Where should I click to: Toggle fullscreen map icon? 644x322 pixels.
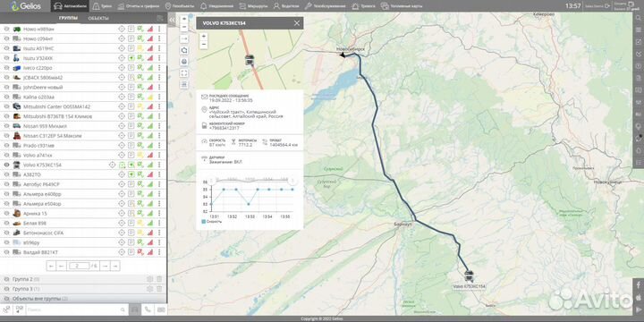(x=184, y=73)
